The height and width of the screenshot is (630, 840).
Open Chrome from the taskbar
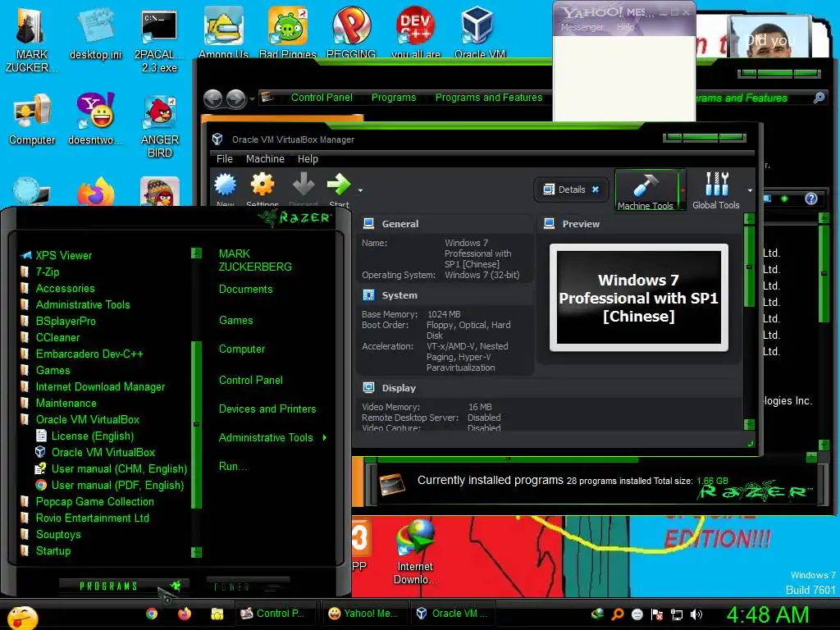(x=152, y=614)
